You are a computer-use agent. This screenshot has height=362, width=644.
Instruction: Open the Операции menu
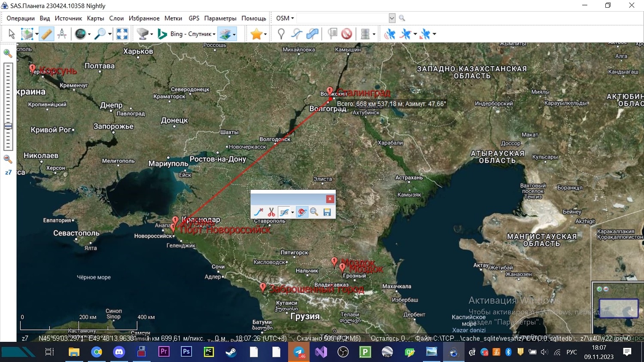(x=20, y=18)
